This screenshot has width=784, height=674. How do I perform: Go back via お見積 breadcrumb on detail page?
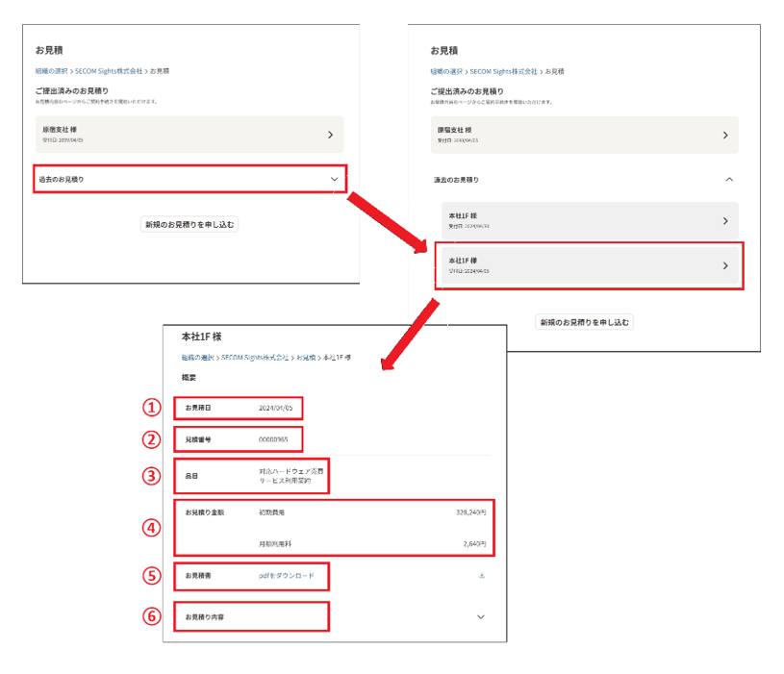tap(306, 358)
